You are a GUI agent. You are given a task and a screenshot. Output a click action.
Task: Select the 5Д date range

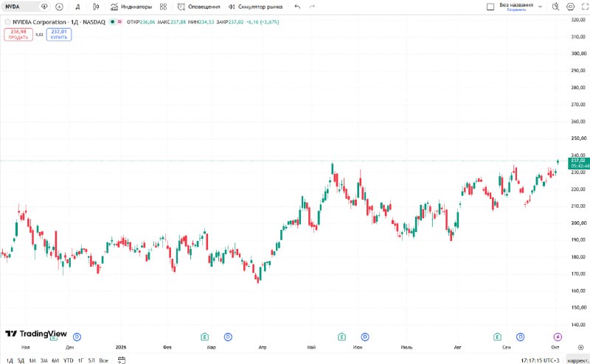(x=21, y=360)
